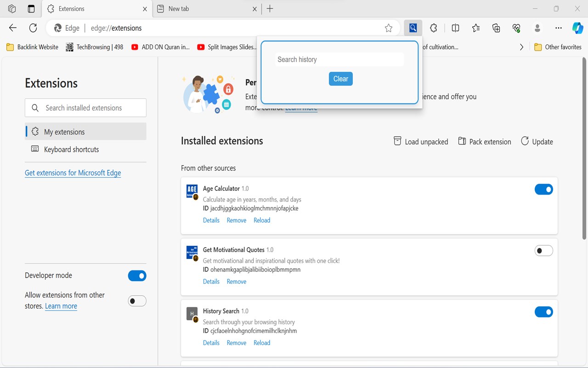Click the History Search extension icon in list
Screen dimensions: 588x368
coord(192,314)
